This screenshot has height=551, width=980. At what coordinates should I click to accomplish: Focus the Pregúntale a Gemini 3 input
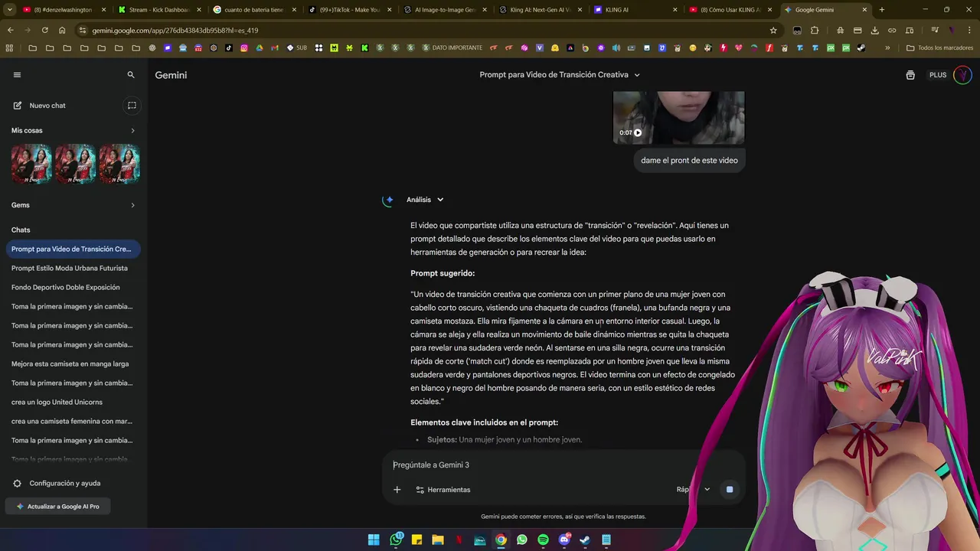(x=563, y=465)
